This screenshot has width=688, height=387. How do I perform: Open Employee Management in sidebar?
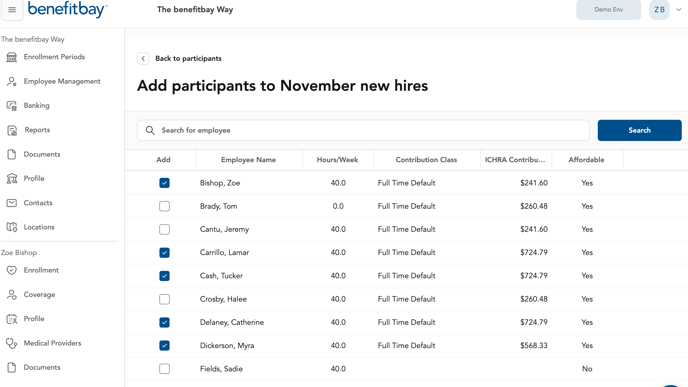point(62,82)
